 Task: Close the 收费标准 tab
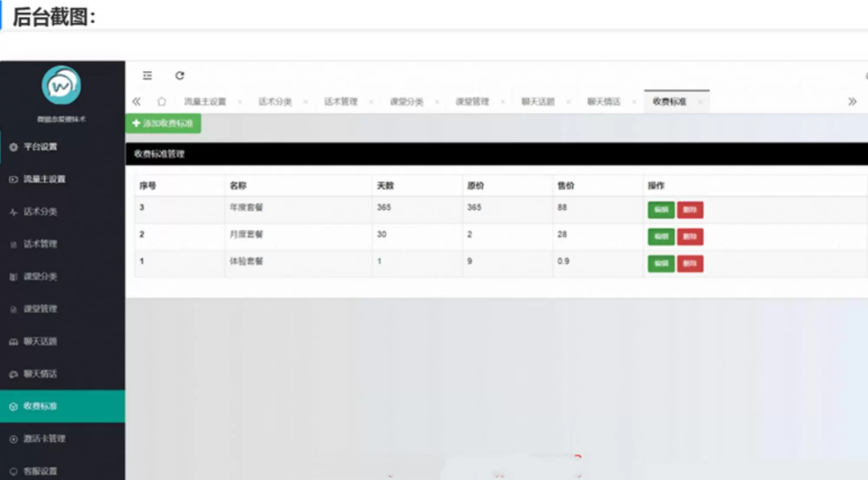click(700, 102)
